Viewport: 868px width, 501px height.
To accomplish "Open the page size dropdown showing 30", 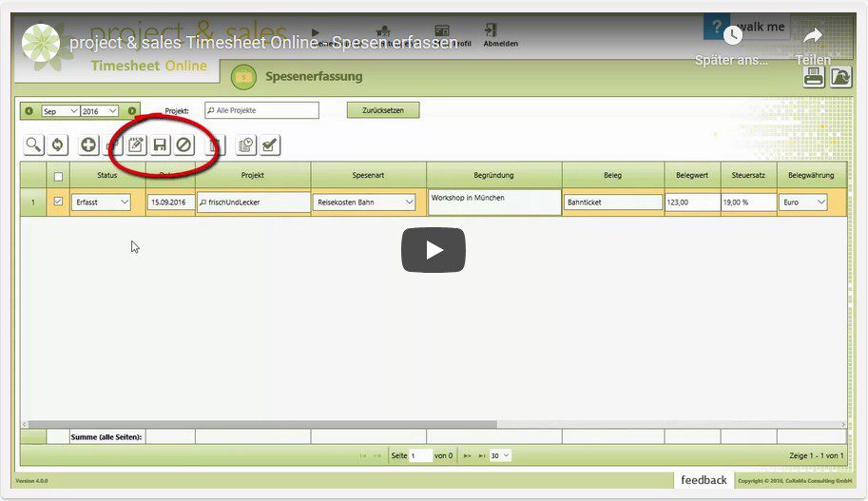I will [500, 455].
